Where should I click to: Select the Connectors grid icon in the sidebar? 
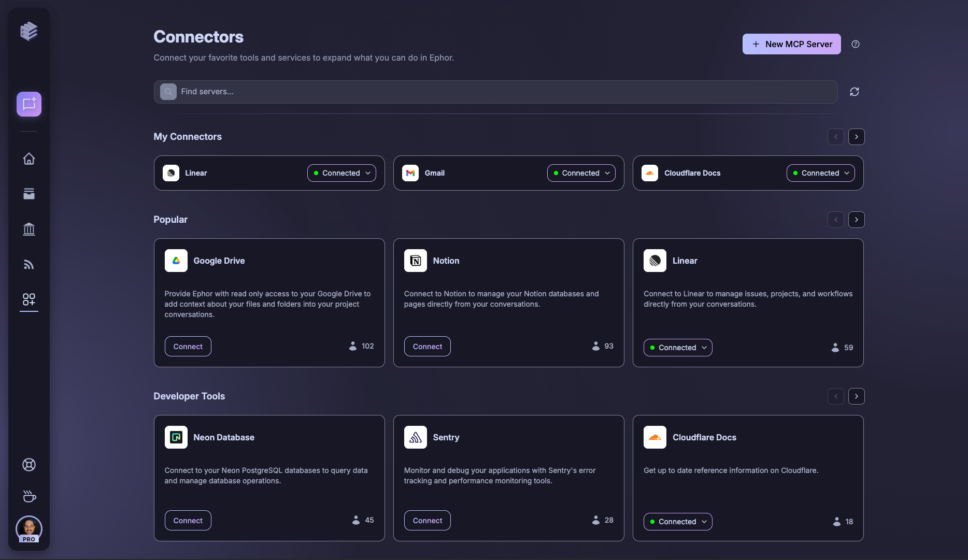tap(29, 299)
